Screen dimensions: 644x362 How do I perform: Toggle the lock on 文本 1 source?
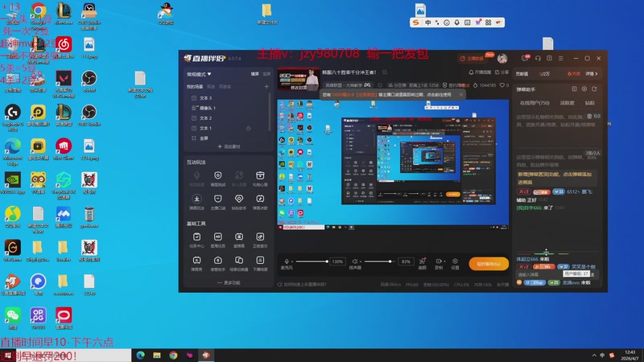tap(248, 129)
